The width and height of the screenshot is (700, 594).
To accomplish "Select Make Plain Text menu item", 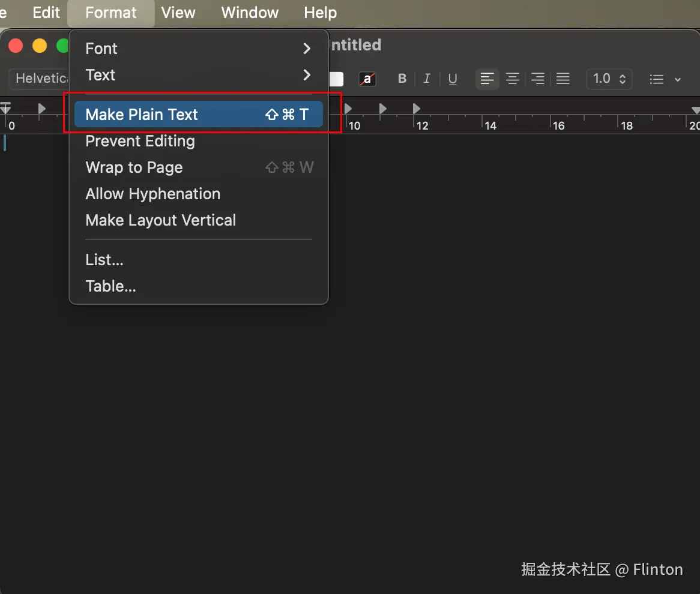I will tap(198, 114).
